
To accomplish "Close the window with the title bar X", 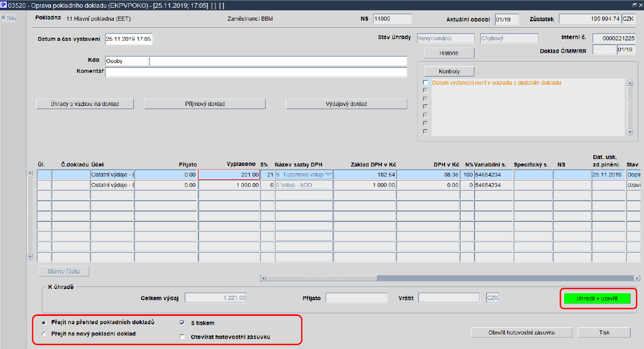I will 640,5.
